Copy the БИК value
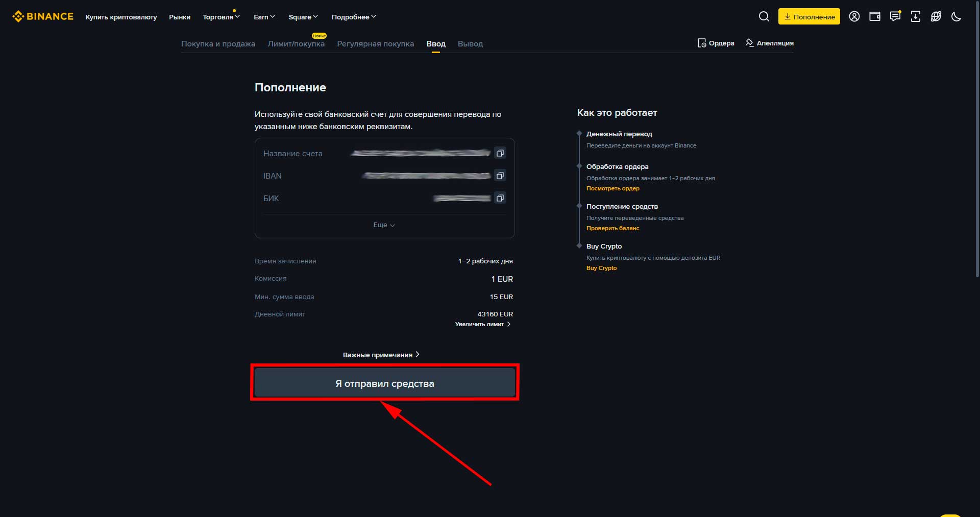Image resolution: width=980 pixels, height=517 pixels. pos(500,198)
